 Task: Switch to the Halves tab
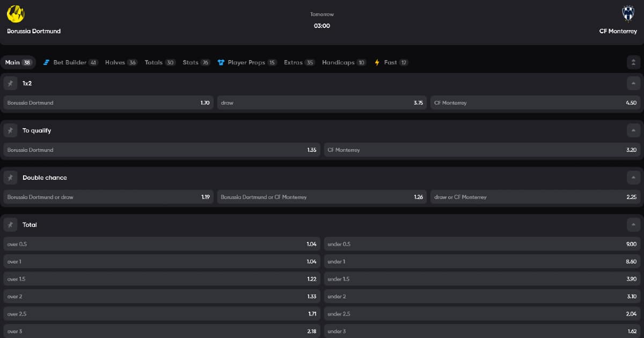(121, 62)
